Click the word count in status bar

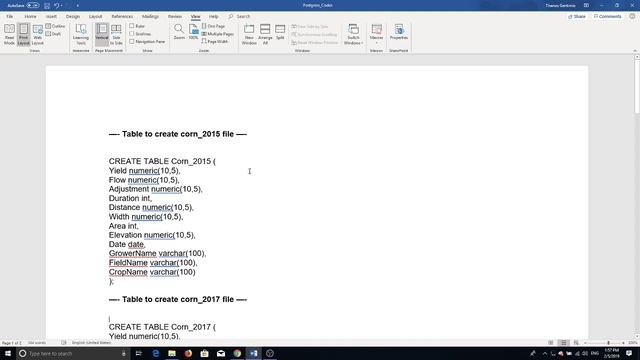coord(37,343)
